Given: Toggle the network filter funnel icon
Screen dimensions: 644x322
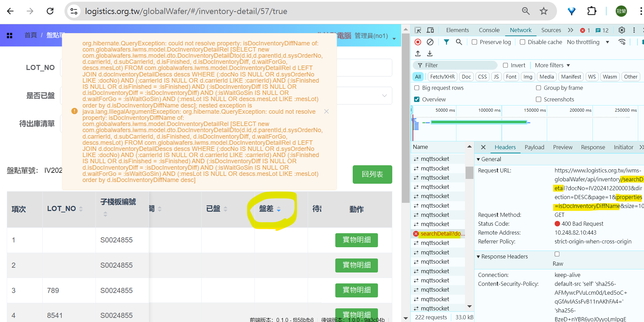Looking at the screenshot, I should (x=446, y=42).
